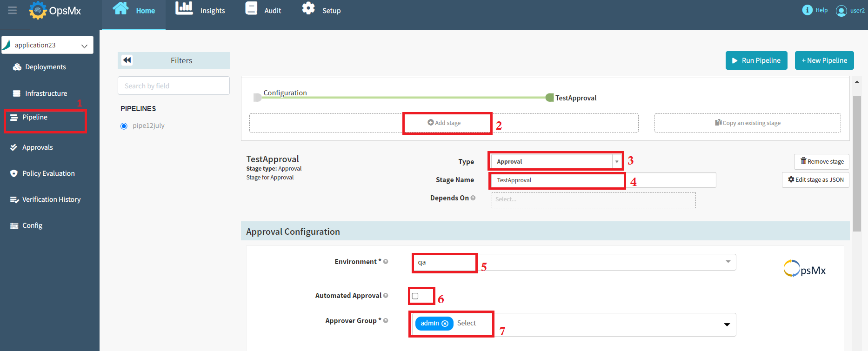This screenshot has height=351, width=868.
Task: Expand the application23 dropdown
Action: pos(84,46)
